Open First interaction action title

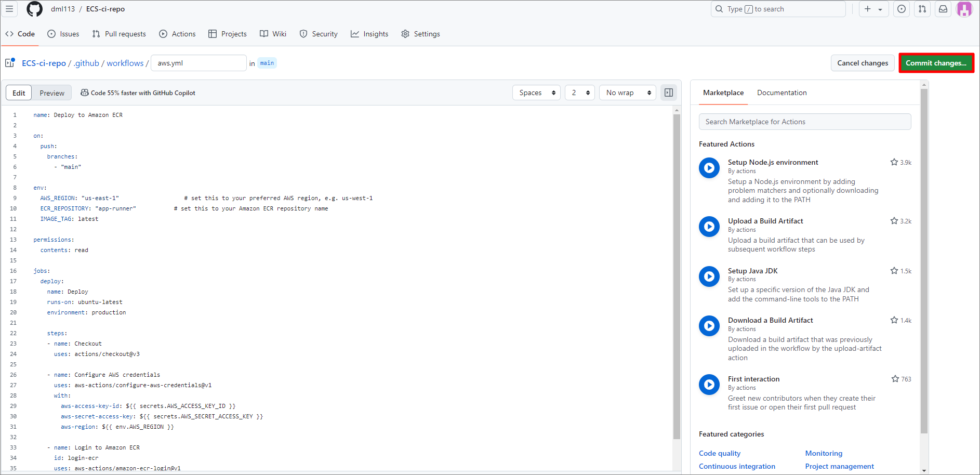tap(753, 379)
